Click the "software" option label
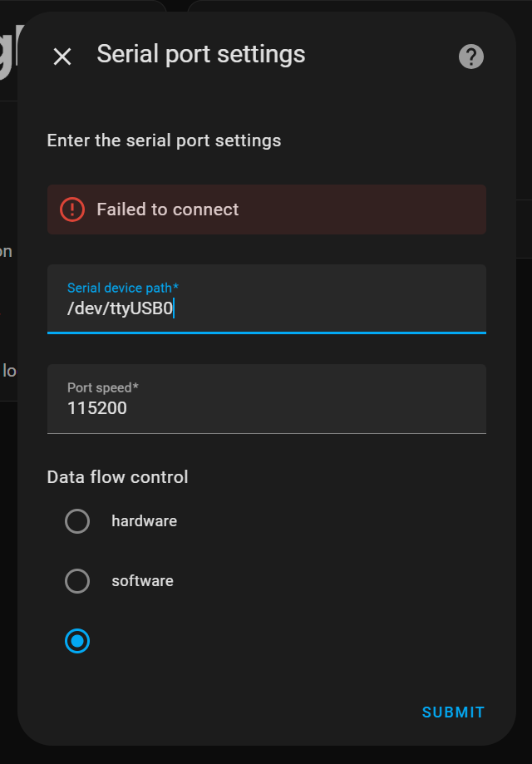 click(142, 581)
